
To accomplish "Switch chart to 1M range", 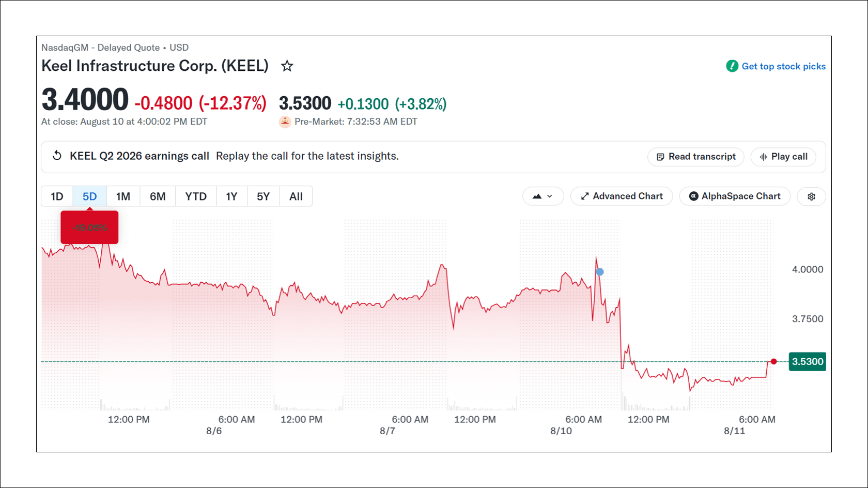I will pyautogui.click(x=123, y=196).
